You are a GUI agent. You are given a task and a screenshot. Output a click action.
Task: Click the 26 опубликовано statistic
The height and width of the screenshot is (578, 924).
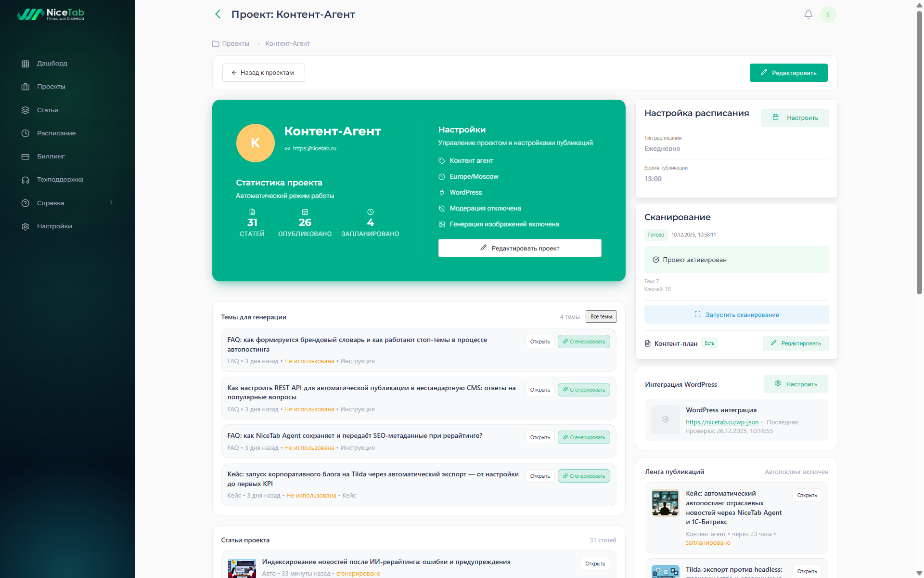305,223
